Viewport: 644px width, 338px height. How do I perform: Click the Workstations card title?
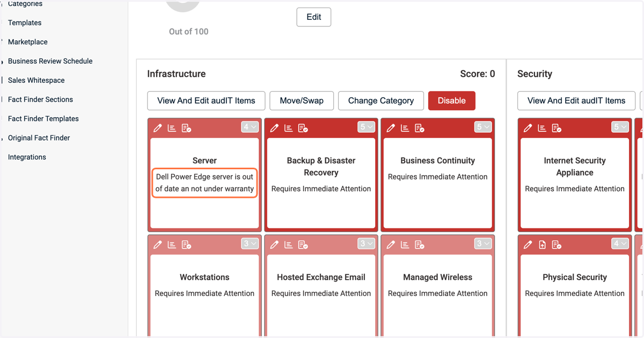[204, 277]
